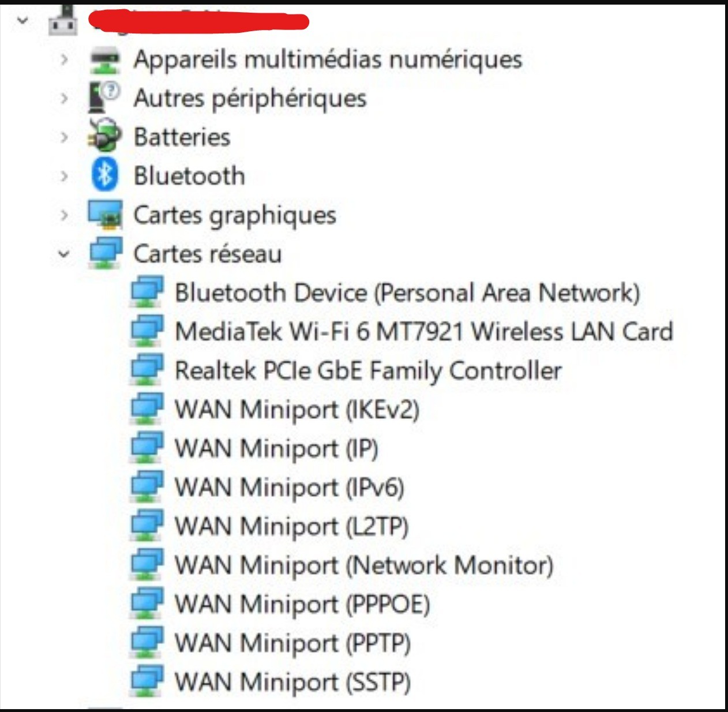Click the blue Bluetooth category icon
728x712 pixels.
click(x=105, y=174)
